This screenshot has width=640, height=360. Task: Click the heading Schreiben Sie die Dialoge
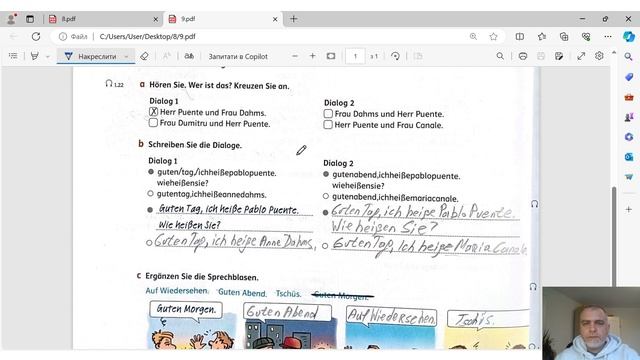point(195,145)
